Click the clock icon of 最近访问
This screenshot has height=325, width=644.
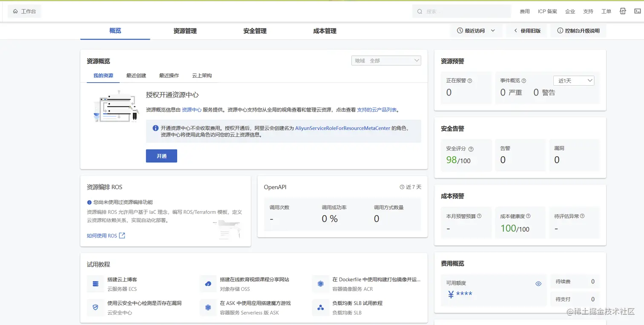tap(460, 31)
